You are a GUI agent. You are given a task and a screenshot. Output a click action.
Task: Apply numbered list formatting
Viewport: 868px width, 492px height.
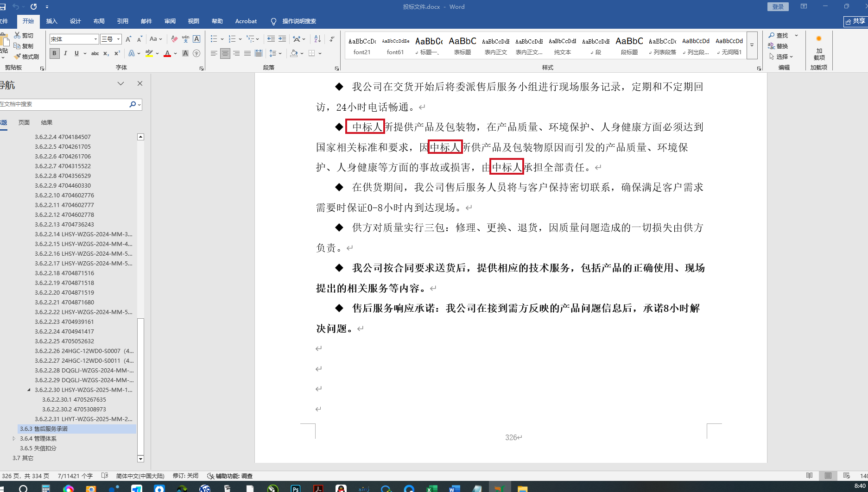pos(232,39)
